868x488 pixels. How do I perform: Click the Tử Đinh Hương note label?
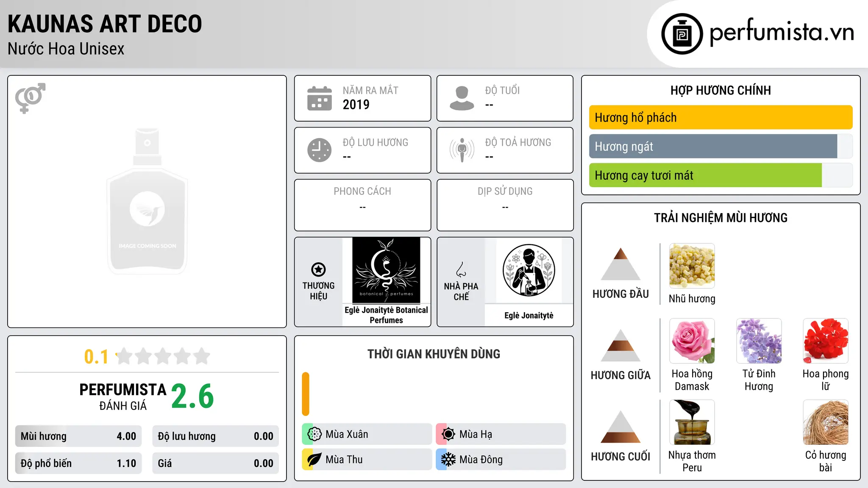coord(759,380)
